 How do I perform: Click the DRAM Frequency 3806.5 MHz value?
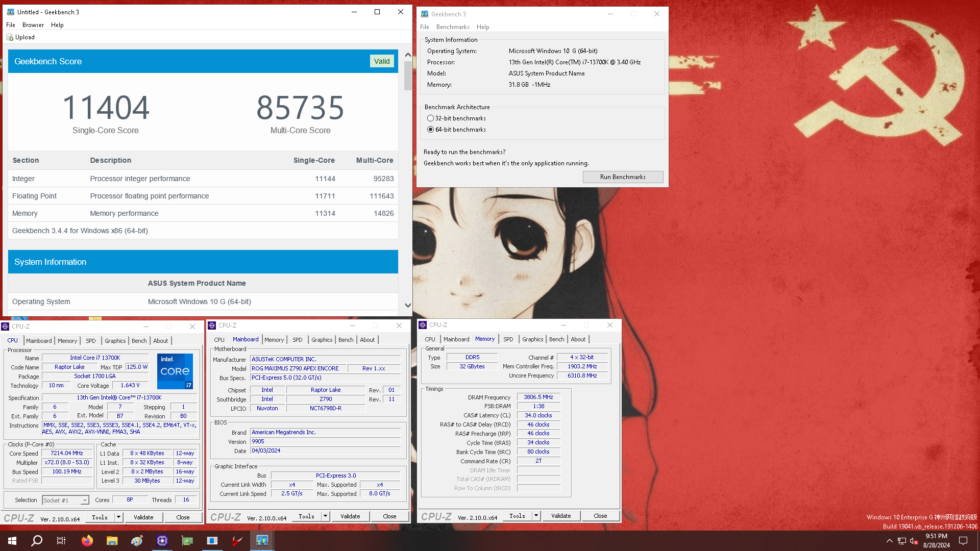point(538,397)
